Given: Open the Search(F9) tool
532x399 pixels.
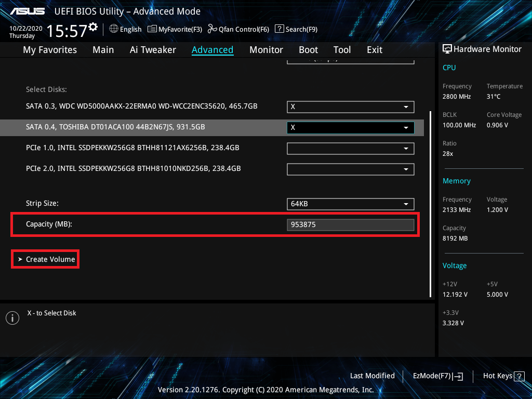Looking at the screenshot, I should pyautogui.click(x=296, y=29).
